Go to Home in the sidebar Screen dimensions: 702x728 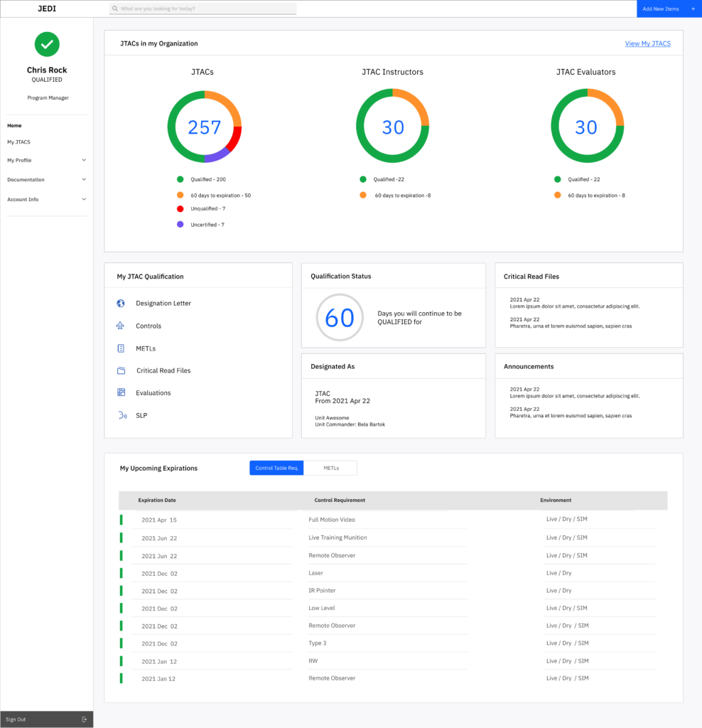pos(14,126)
